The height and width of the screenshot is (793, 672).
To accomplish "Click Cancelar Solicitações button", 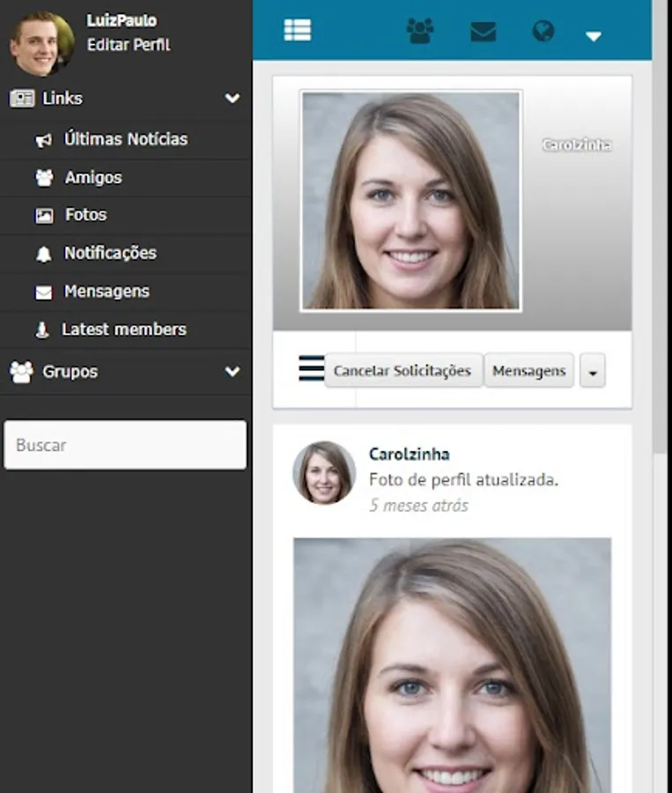I will tap(402, 371).
